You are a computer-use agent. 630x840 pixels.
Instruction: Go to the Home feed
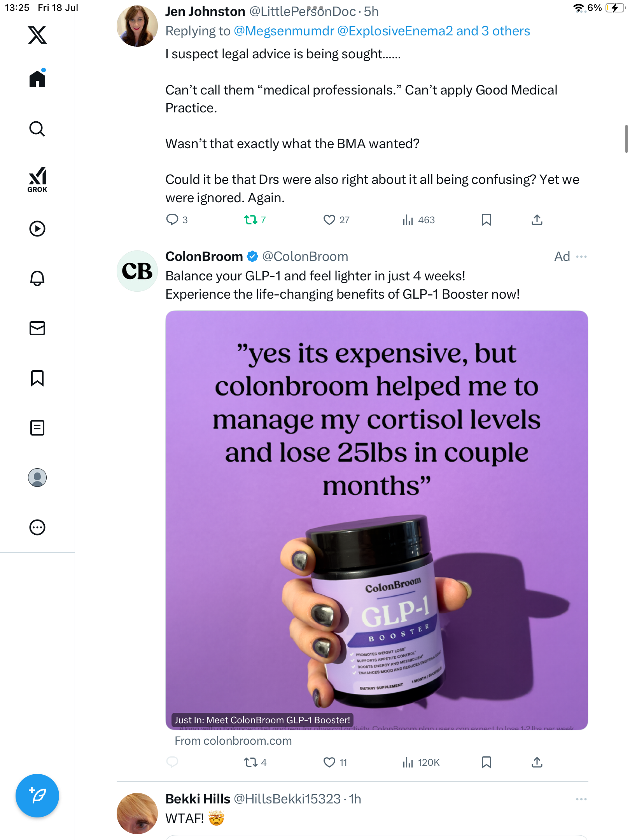pos(37,78)
